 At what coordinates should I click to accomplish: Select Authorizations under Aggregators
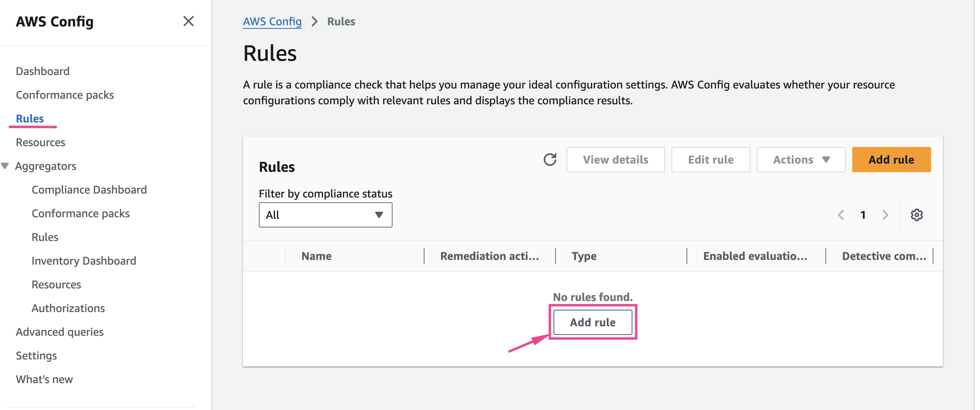[x=68, y=308]
